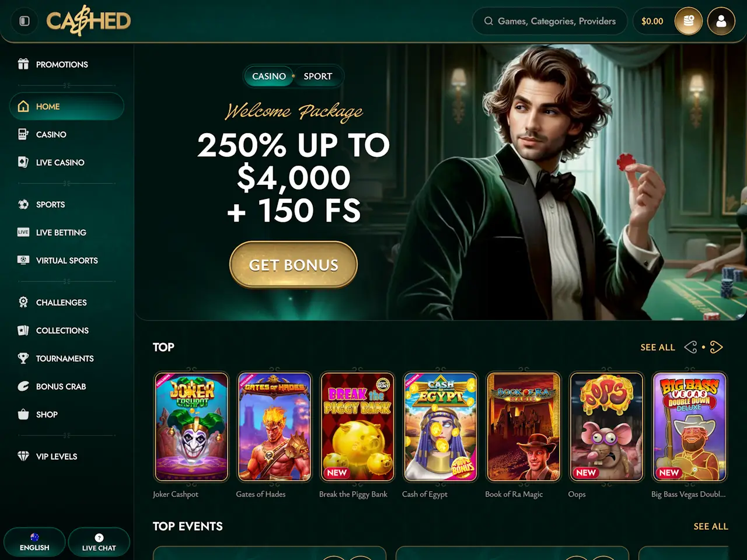Image resolution: width=747 pixels, height=560 pixels.
Task: Open VIP Levels diamond icon
Action: point(23,456)
